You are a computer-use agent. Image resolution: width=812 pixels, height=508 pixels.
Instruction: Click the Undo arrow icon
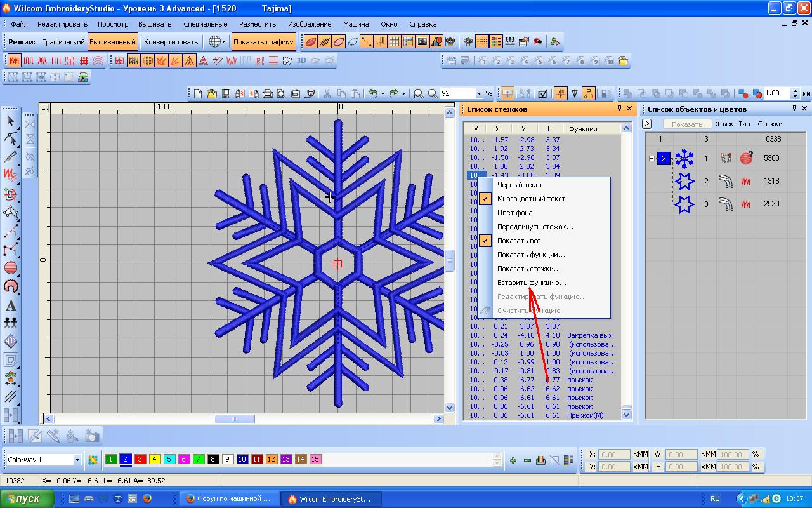372,93
